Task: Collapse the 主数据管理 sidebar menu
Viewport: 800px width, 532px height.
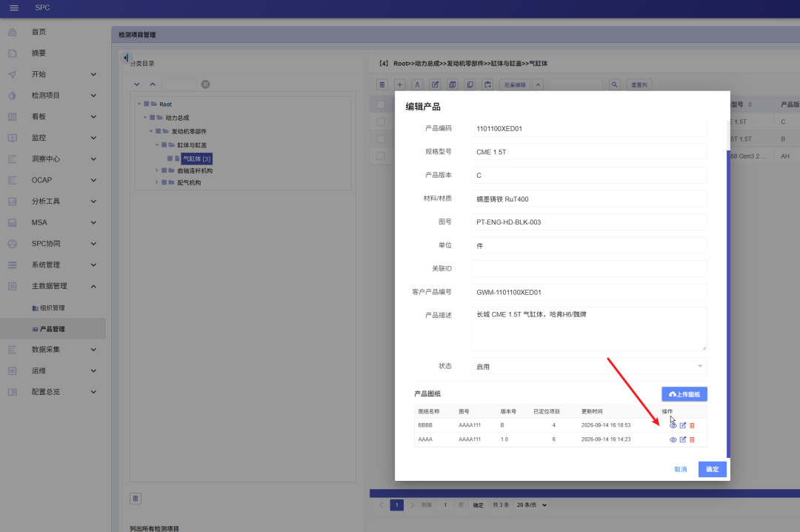Action: (53, 286)
